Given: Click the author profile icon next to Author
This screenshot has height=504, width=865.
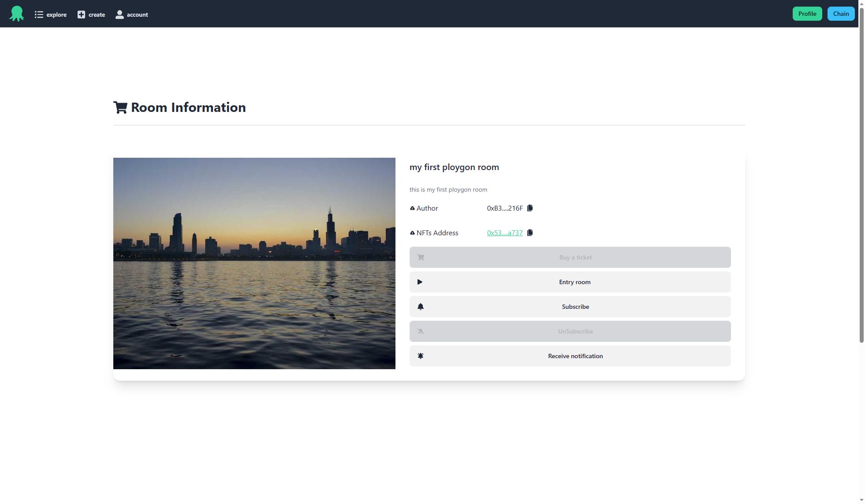Looking at the screenshot, I should coord(412,208).
